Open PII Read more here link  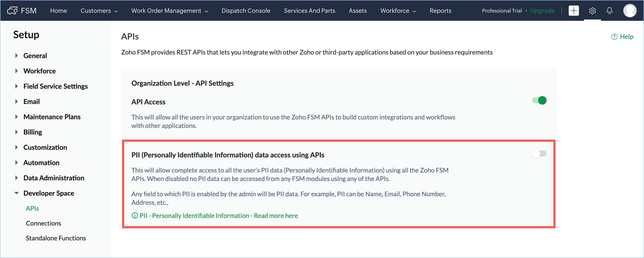coord(276,216)
